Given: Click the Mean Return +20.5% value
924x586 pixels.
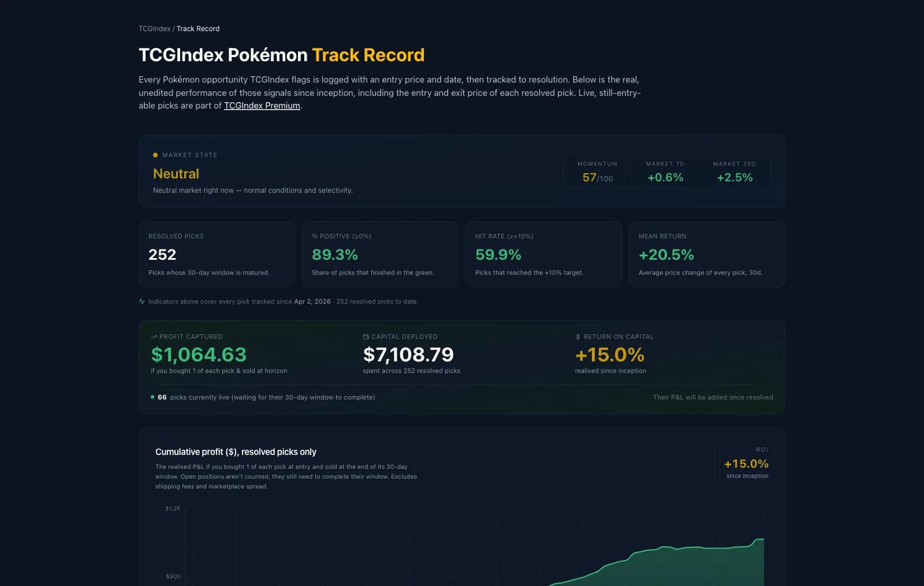Looking at the screenshot, I should point(666,255).
